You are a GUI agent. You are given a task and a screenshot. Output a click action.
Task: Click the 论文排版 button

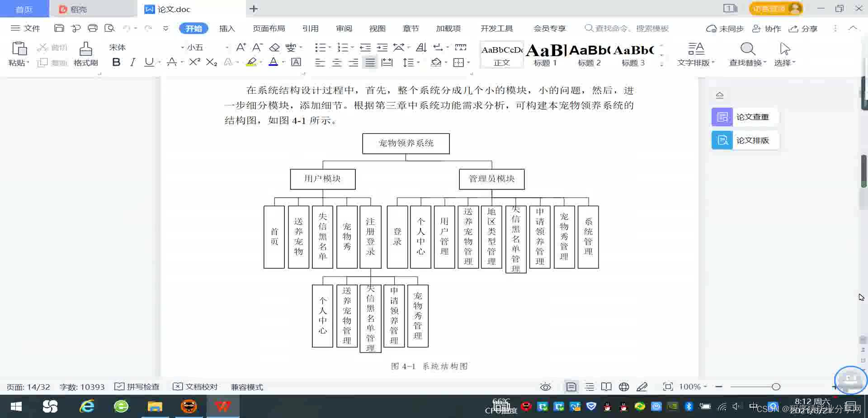[745, 140]
